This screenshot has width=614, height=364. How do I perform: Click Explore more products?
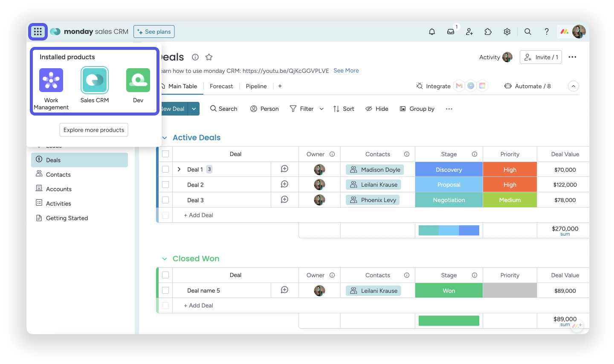(94, 130)
